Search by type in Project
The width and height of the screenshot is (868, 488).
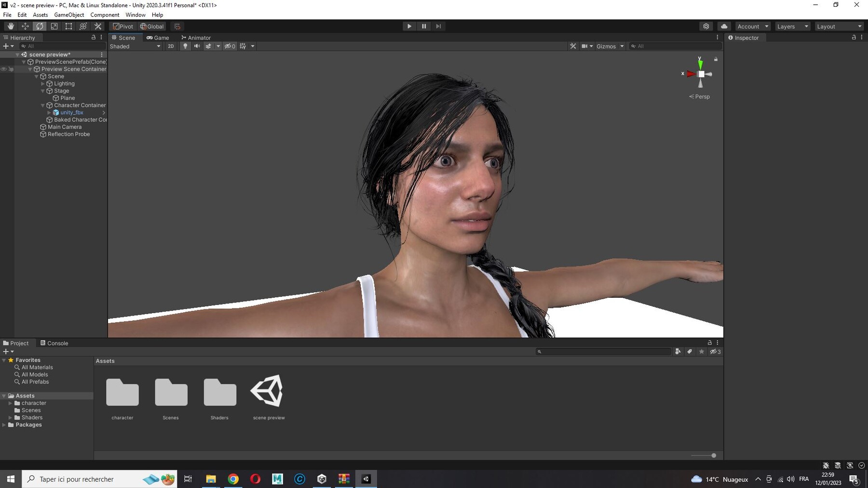[678, 352]
